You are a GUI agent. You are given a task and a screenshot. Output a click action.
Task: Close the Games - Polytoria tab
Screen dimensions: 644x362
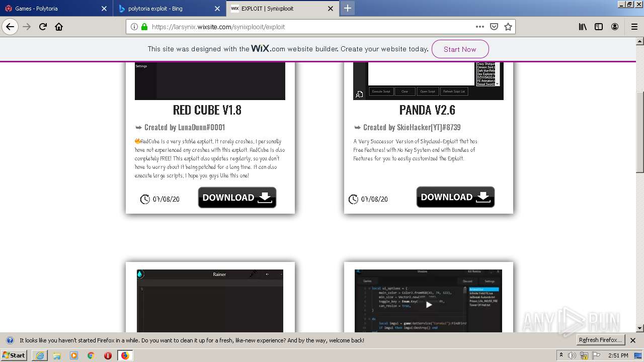click(x=104, y=9)
